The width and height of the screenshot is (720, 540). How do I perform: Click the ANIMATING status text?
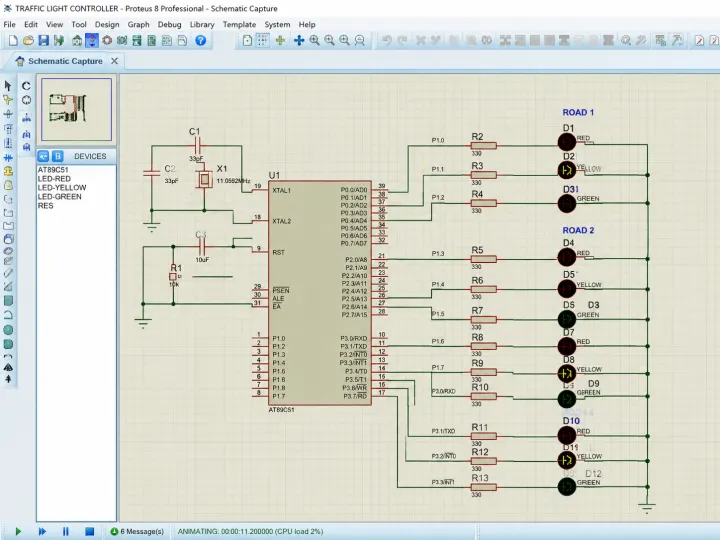point(250,531)
